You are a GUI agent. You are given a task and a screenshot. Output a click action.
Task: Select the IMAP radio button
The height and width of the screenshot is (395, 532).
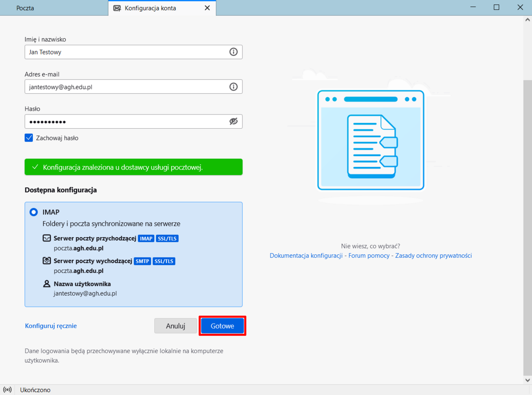[34, 212]
